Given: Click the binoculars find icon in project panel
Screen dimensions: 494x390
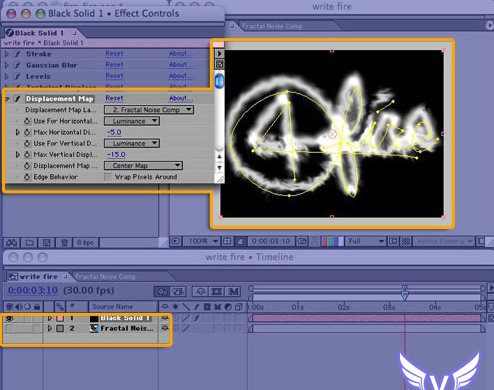Looking at the screenshot, I should [12, 242].
